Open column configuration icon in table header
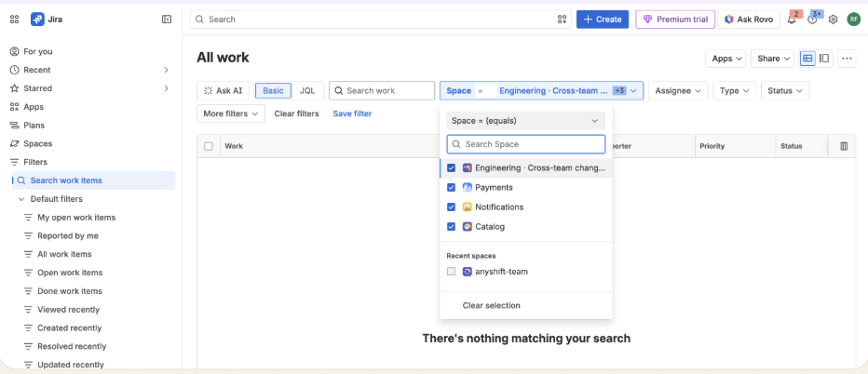Image resolution: width=868 pixels, height=374 pixels. point(844,146)
